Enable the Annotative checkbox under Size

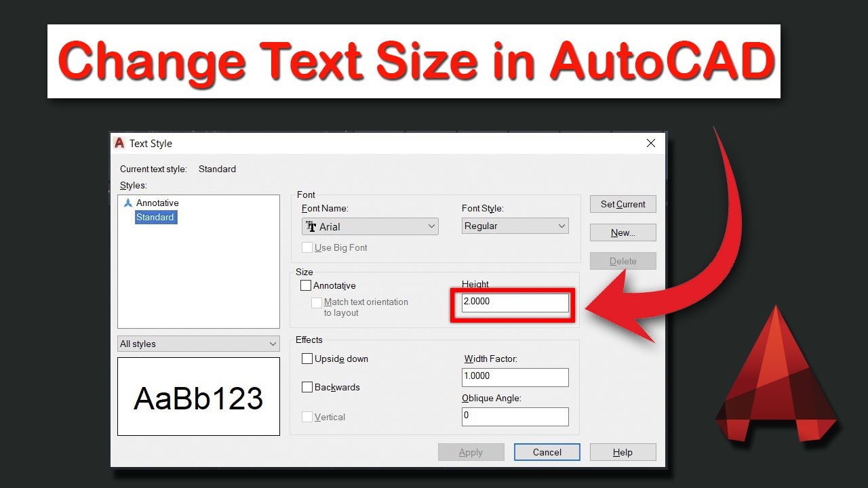coord(306,285)
